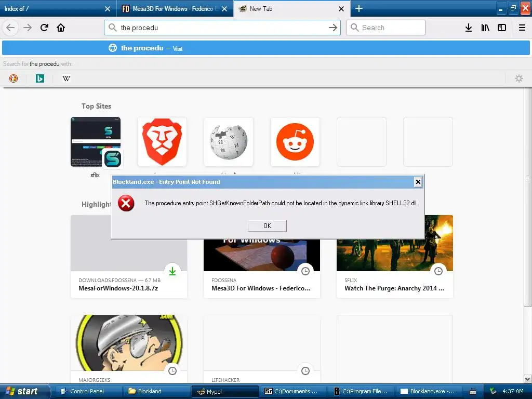Open the Lifehacker highlight card

pyautogui.click(x=262, y=349)
